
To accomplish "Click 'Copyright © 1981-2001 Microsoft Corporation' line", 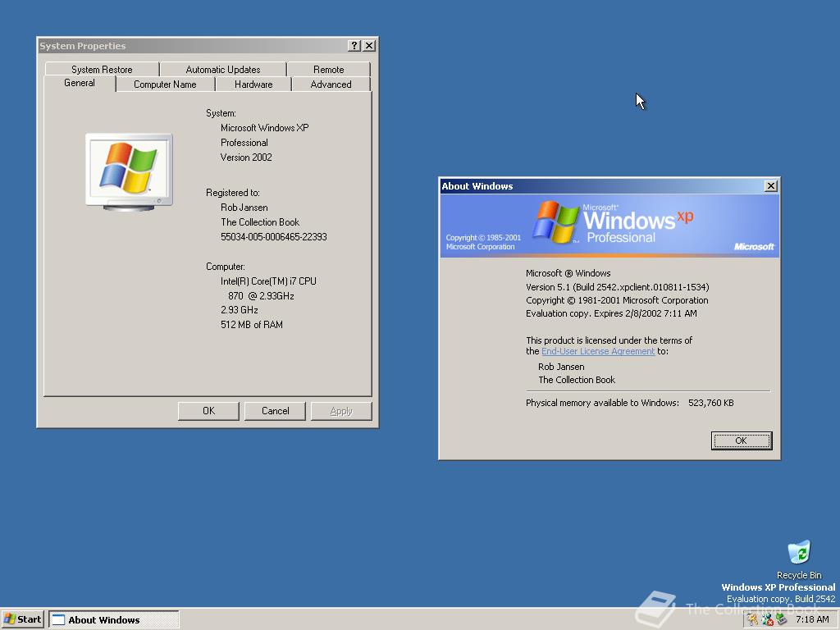I will coord(617,300).
